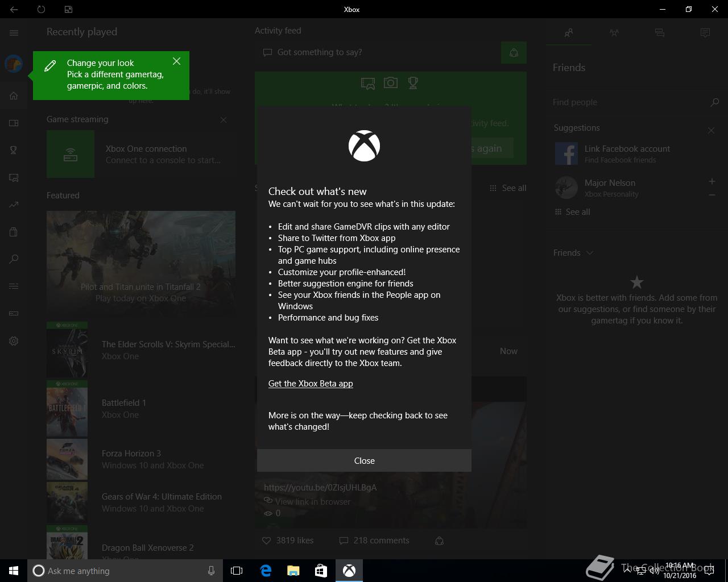
Task: Open Achievements trophy icon in the sidebar
Action: [x=14, y=150]
